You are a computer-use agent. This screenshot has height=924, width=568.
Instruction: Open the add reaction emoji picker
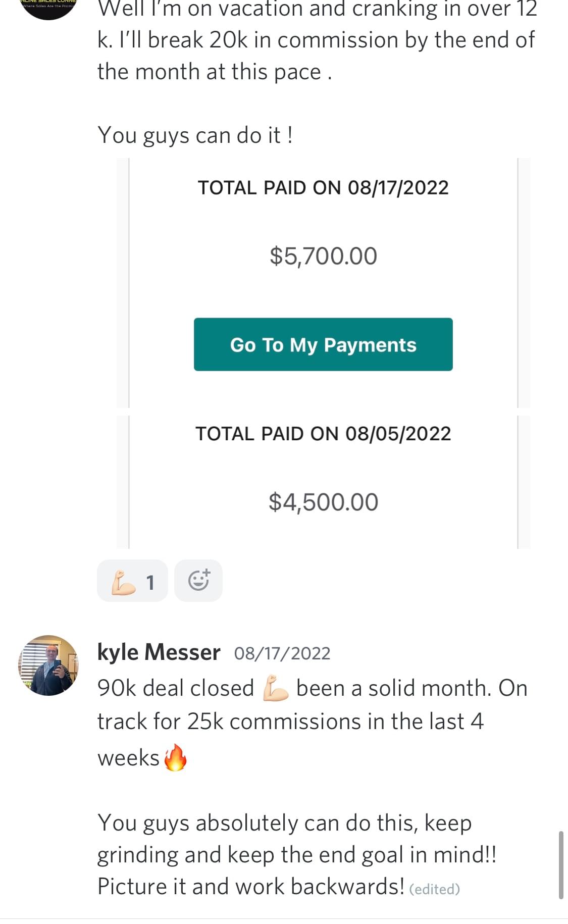(198, 581)
